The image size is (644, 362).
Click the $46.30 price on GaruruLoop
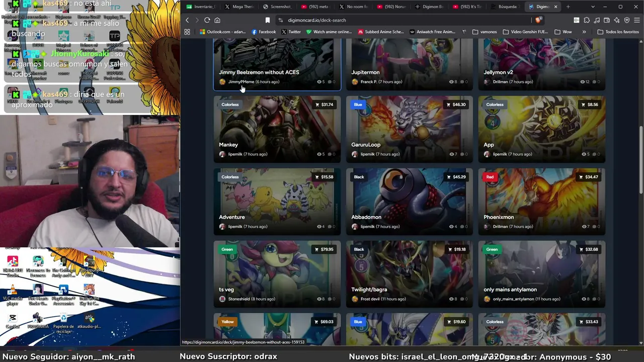[456, 105]
